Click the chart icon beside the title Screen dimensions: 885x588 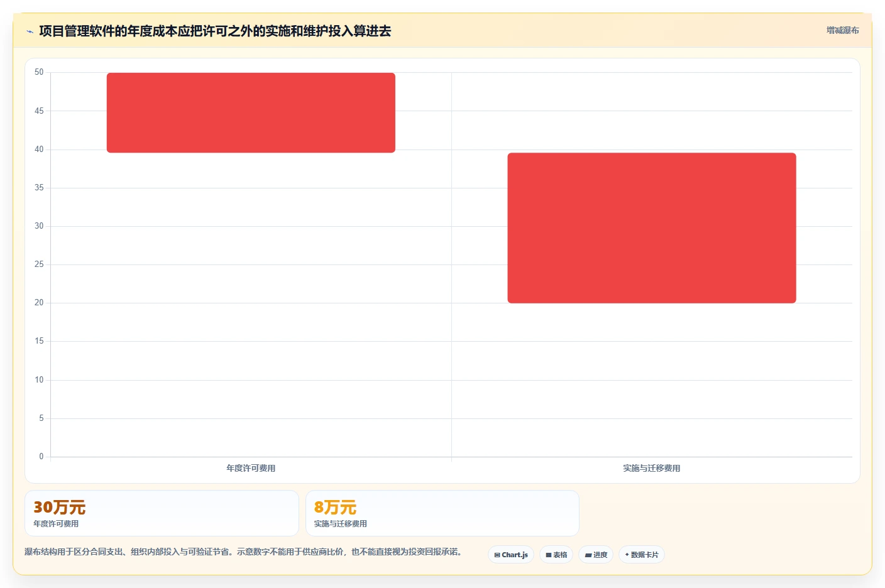point(30,31)
